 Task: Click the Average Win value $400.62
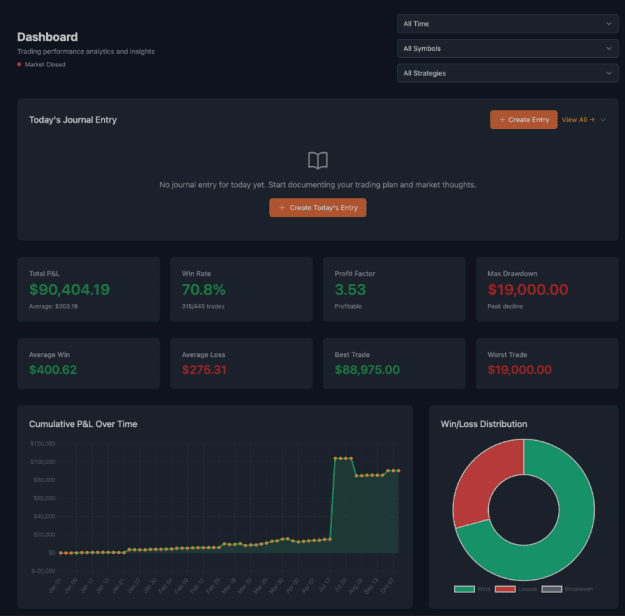tap(53, 370)
